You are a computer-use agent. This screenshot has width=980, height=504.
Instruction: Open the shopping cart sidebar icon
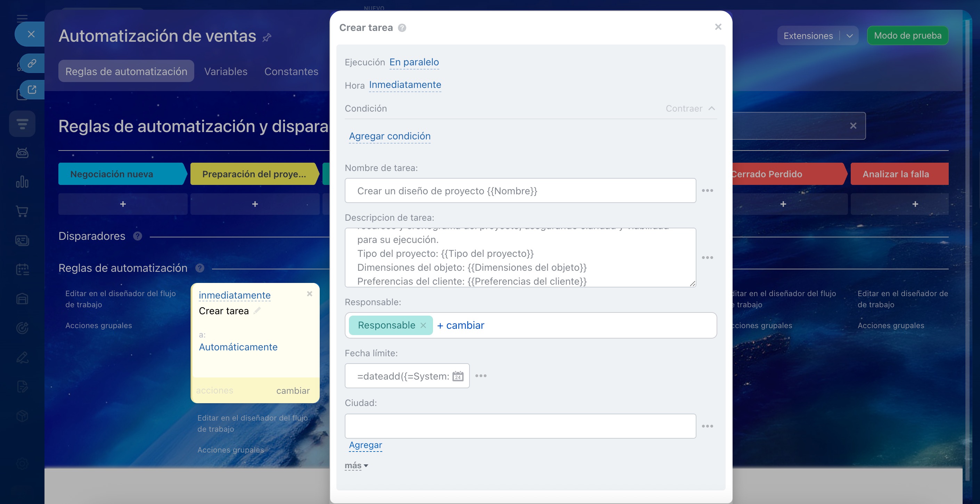tap(22, 211)
